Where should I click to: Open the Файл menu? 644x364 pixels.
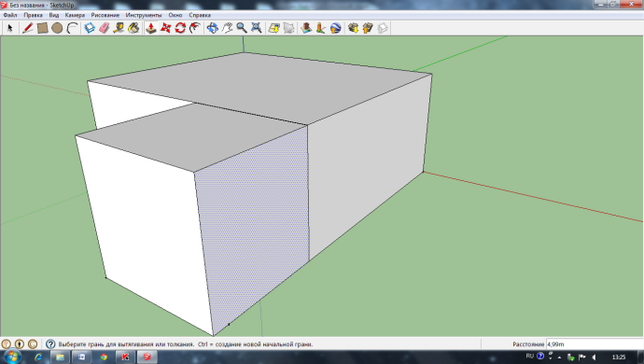point(10,15)
